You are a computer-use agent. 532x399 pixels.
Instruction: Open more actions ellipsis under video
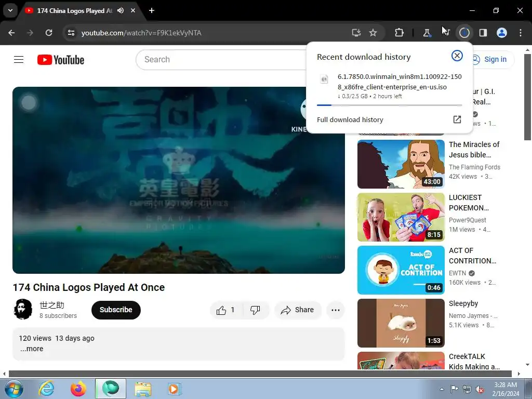coord(335,310)
